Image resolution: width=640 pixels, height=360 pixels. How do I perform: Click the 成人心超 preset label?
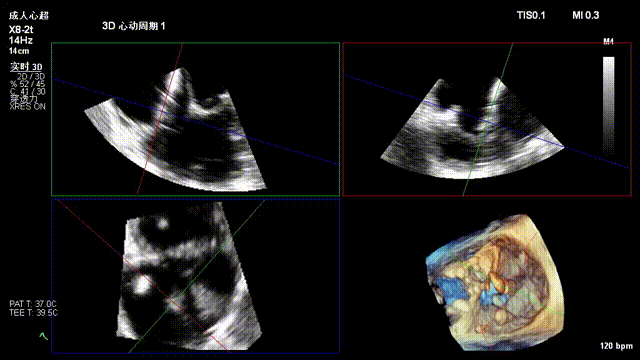click(29, 16)
